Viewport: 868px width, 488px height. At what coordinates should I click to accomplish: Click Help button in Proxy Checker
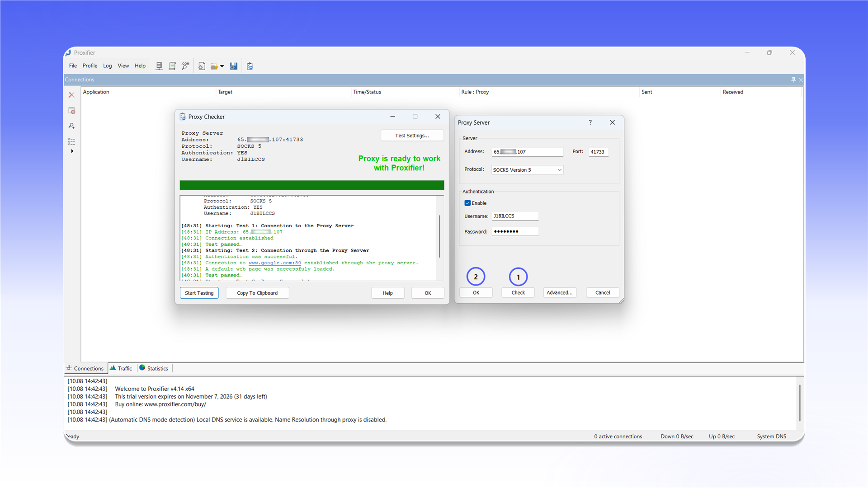387,293
